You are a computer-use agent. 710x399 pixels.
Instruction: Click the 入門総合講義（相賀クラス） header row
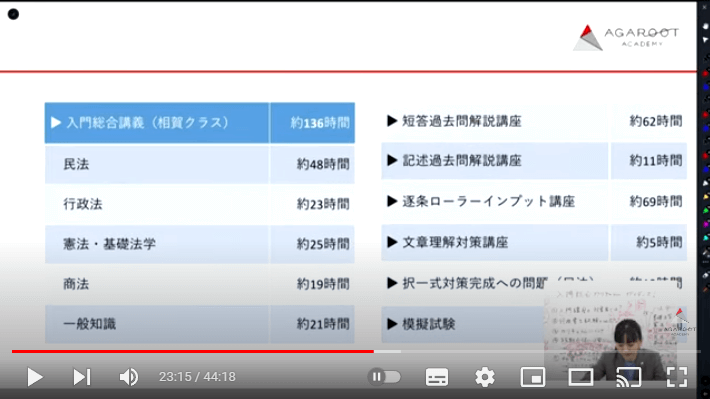[x=157, y=123]
